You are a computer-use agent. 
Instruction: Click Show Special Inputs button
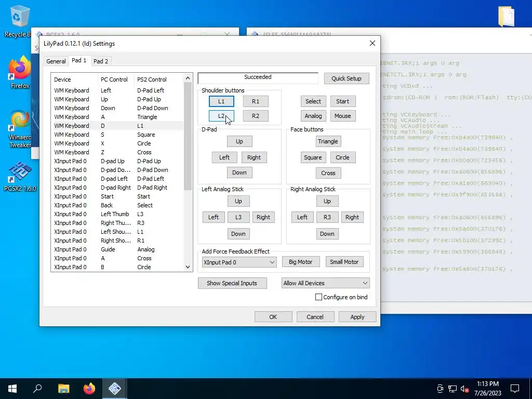(232, 283)
